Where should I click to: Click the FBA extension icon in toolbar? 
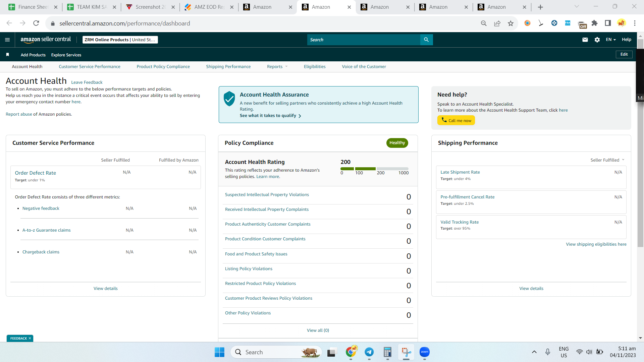point(568,23)
